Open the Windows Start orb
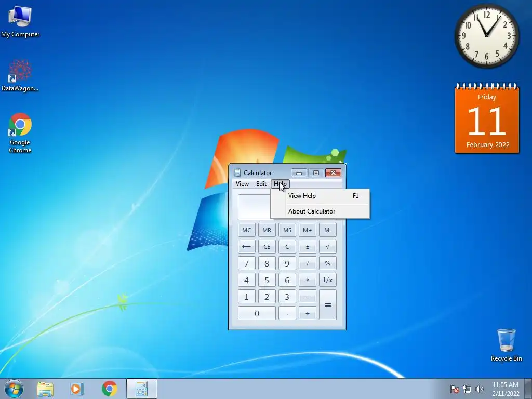This screenshot has height=399, width=532. [14, 389]
